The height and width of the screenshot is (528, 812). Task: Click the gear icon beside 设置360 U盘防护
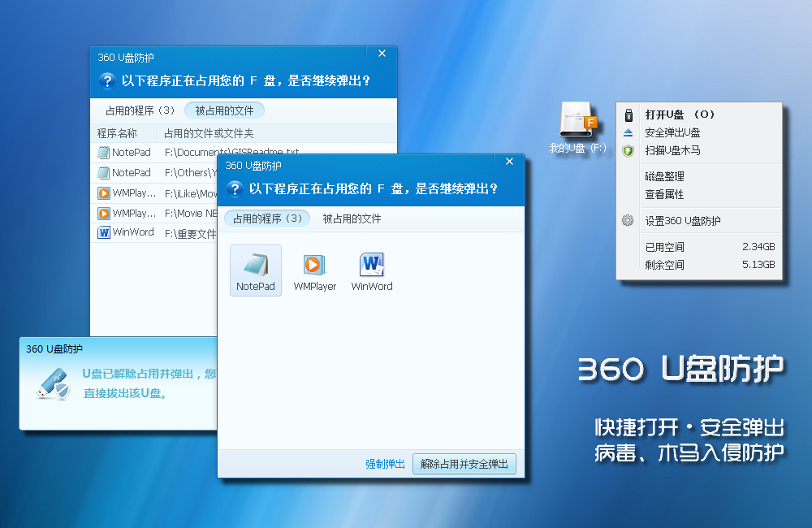628,220
